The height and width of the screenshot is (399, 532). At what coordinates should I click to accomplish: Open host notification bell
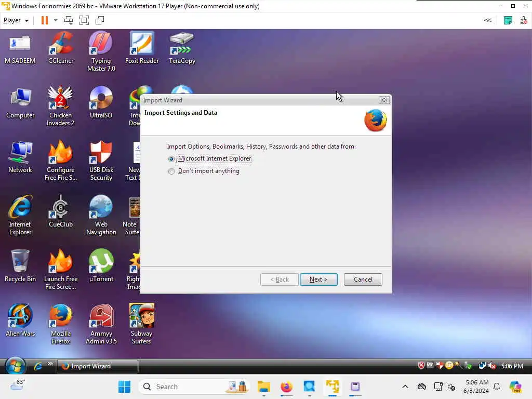pos(497,387)
